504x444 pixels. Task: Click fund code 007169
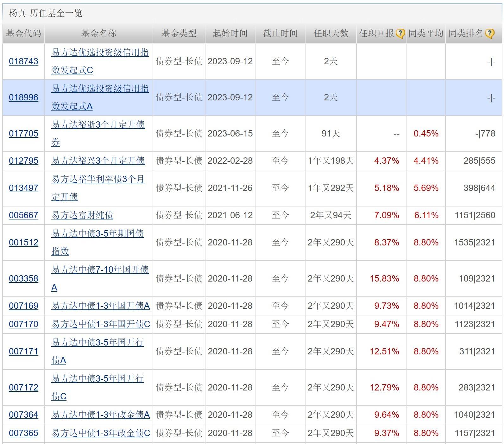23,306
